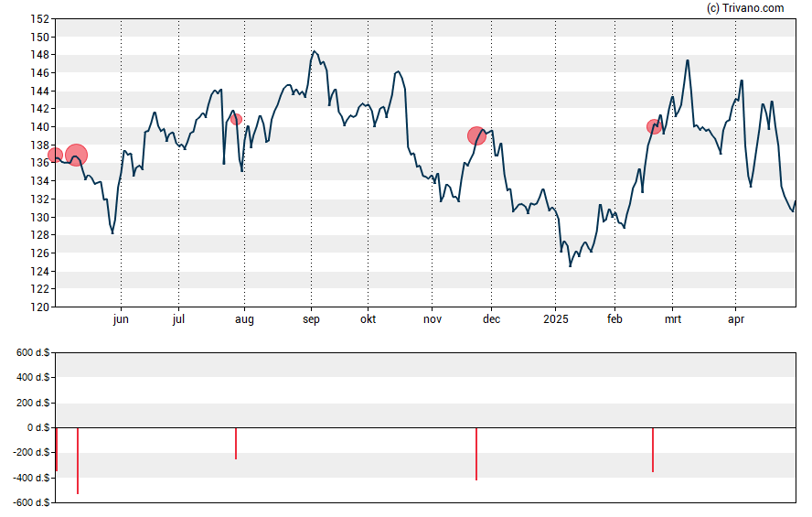The width and height of the screenshot is (812, 517).
Task: Click the '0 d.$' axis label
Action: click(x=38, y=427)
